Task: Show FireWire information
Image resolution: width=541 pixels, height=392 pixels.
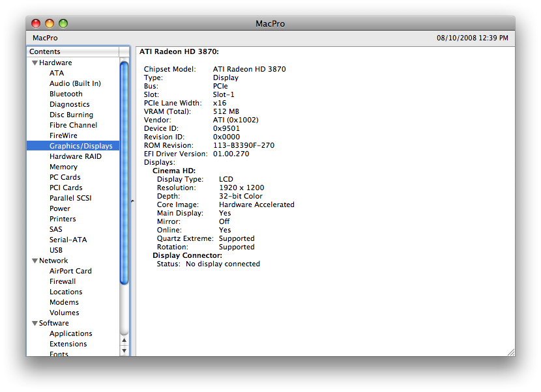Action: click(63, 135)
